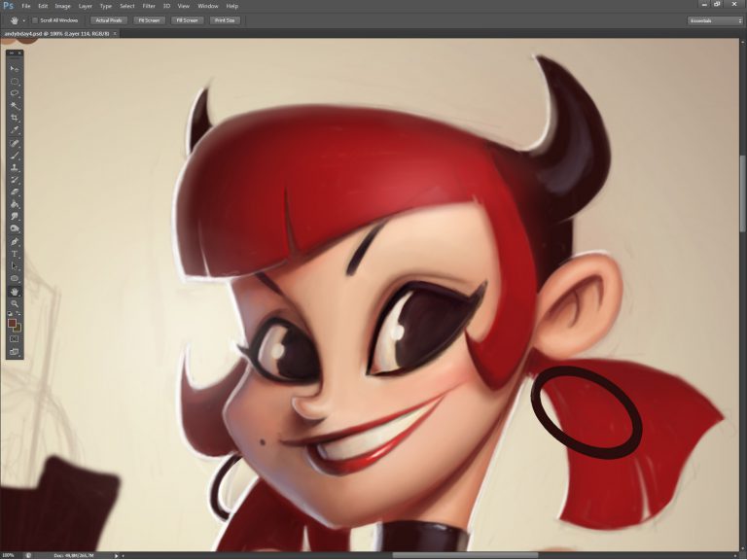Select the Paint Bucket tool
Image resolution: width=747 pixels, height=560 pixels.
(x=15, y=205)
